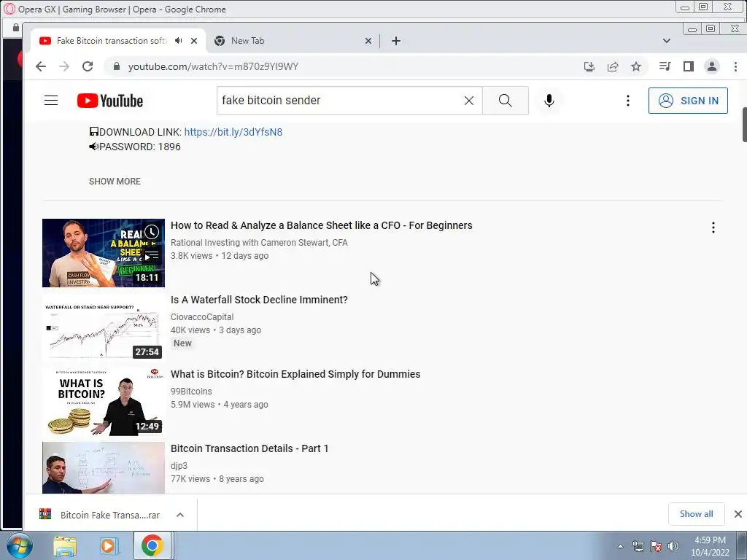Screen dimensions: 747x560
Task: Click the URL youtube.com/watch address field
Action: pyautogui.click(x=214, y=66)
